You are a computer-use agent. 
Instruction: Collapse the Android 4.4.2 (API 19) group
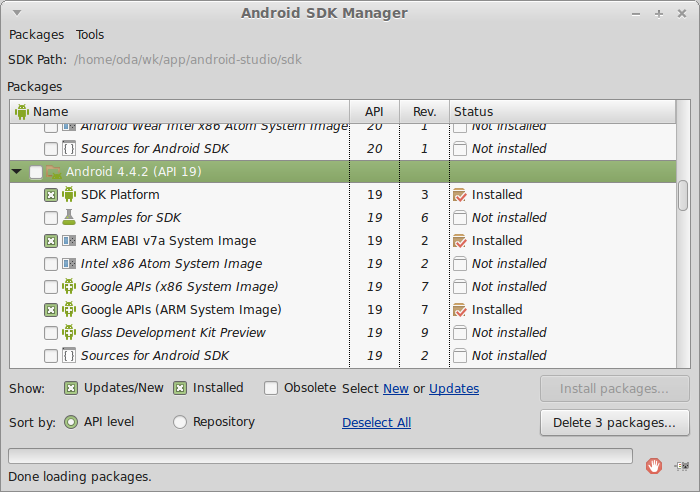(x=17, y=172)
